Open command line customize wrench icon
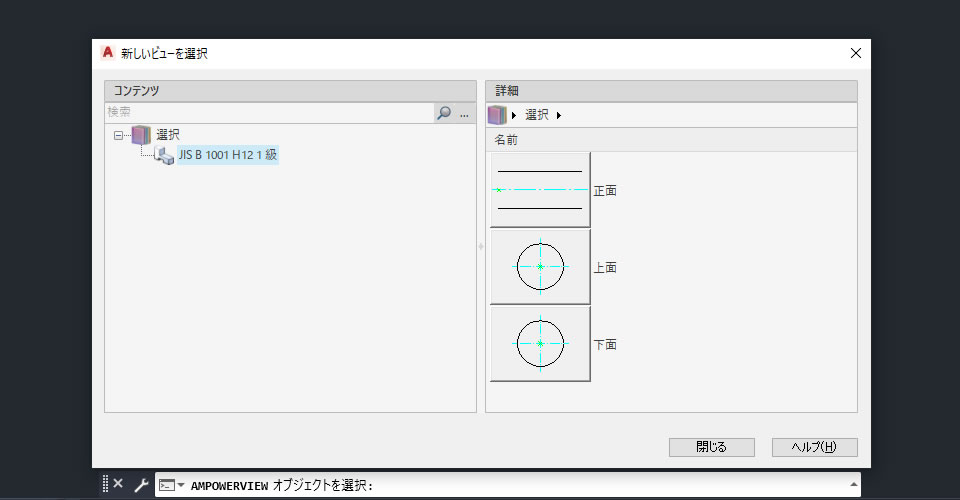The width and height of the screenshot is (960, 500). (141, 485)
